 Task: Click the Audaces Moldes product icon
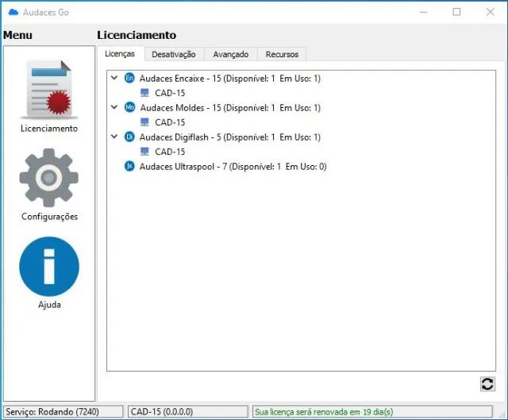click(130, 108)
